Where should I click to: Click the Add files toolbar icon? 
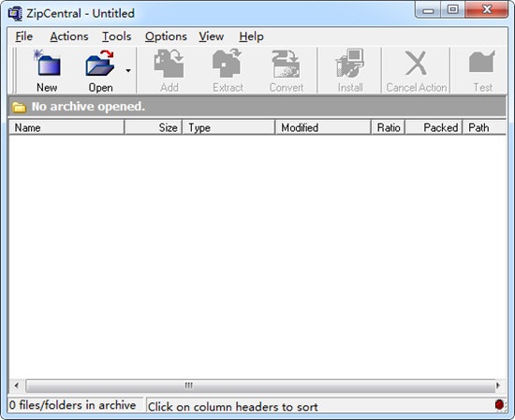point(169,64)
